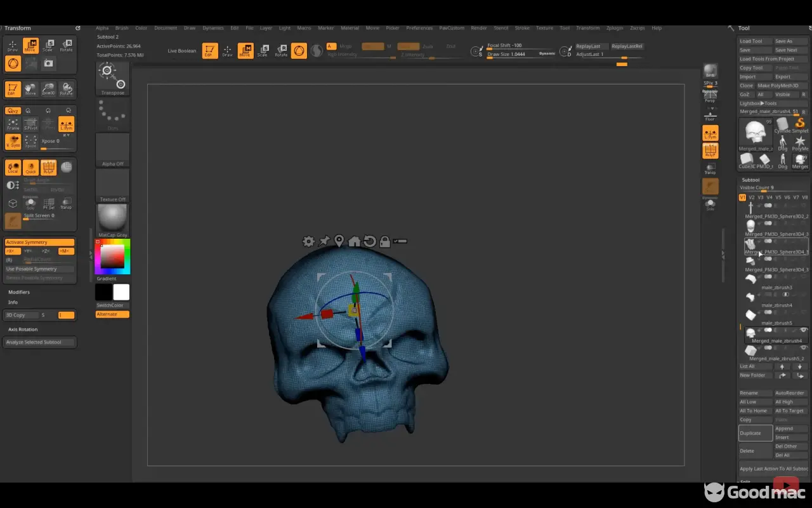Toggle Activate Symmetry button
This screenshot has height=508, width=812.
click(39, 242)
